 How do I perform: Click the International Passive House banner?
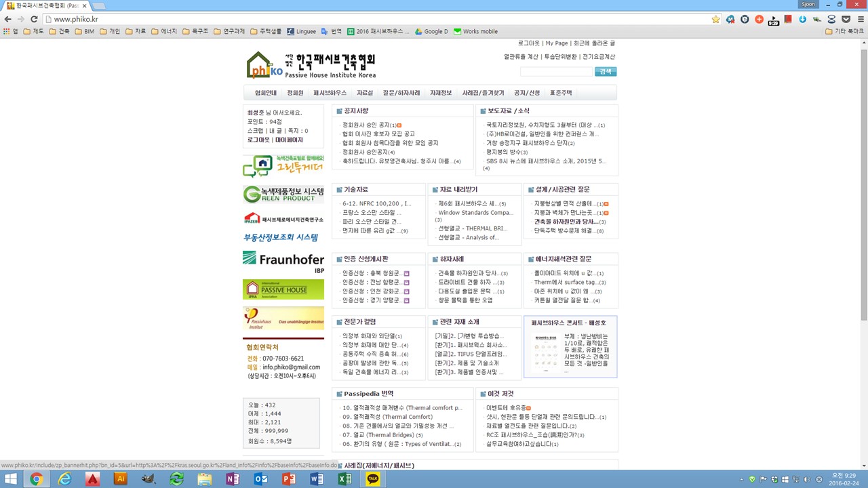pos(283,290)
